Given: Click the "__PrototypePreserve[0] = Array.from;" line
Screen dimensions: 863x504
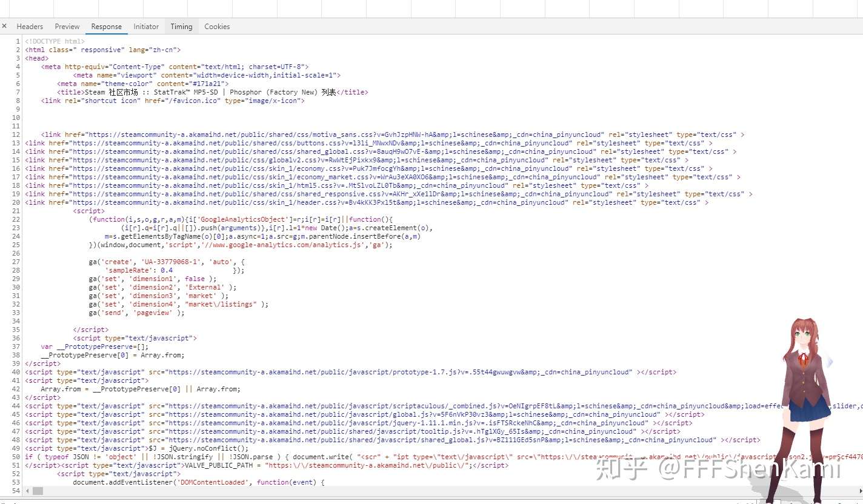Looking at the screenshot, I should tap(113, 355).
